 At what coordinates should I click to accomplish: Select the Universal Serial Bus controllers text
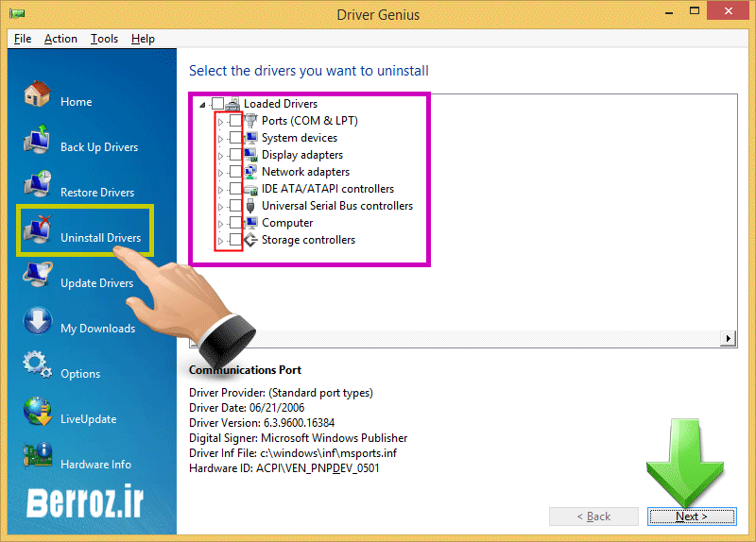(x=337, y=206)
